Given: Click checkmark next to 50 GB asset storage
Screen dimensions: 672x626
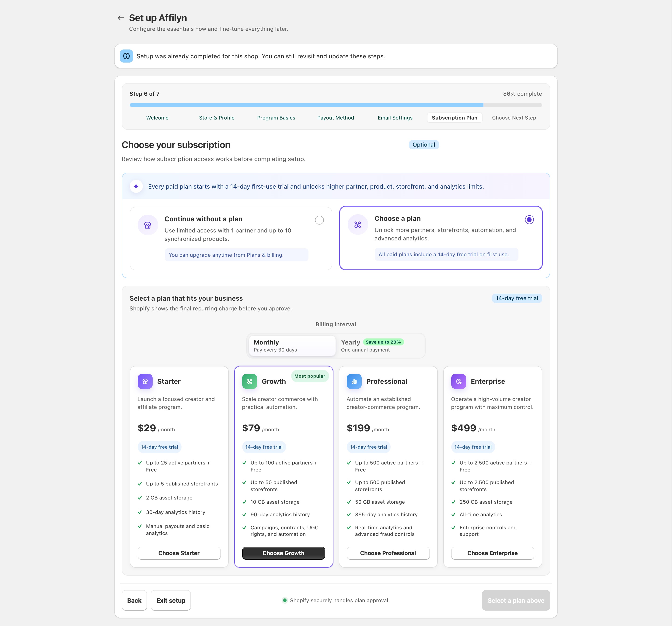Looking at the screenshot, I should point(349,502).
